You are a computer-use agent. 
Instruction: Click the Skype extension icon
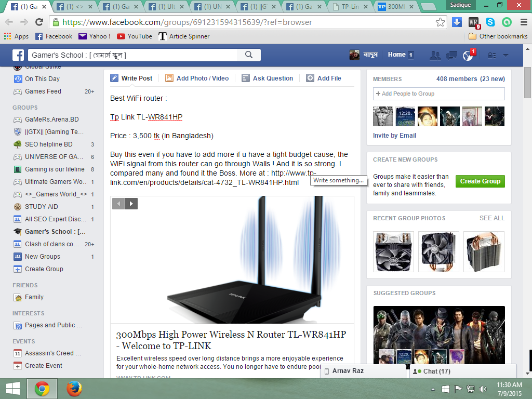(x=490, y=22)
